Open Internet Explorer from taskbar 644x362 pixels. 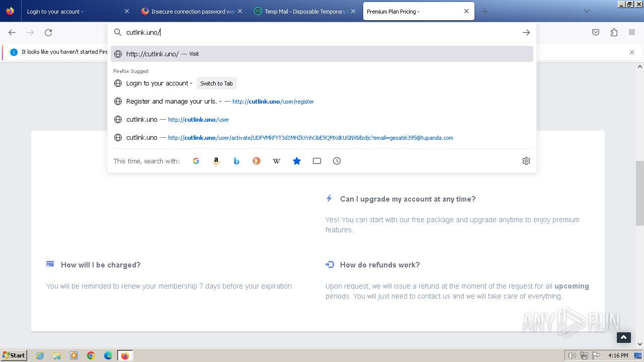(40, 355)
